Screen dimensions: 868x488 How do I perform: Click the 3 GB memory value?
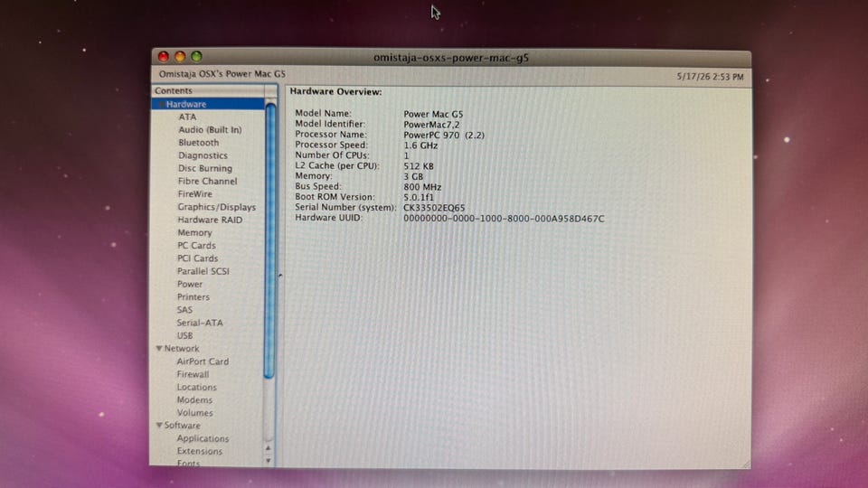tap(413, 176)
